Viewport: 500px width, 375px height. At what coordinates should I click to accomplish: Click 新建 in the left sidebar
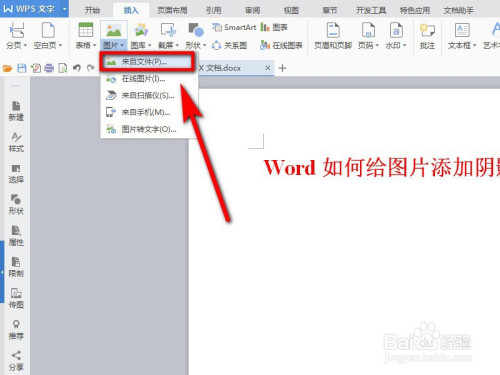click(x=16, y=111)
